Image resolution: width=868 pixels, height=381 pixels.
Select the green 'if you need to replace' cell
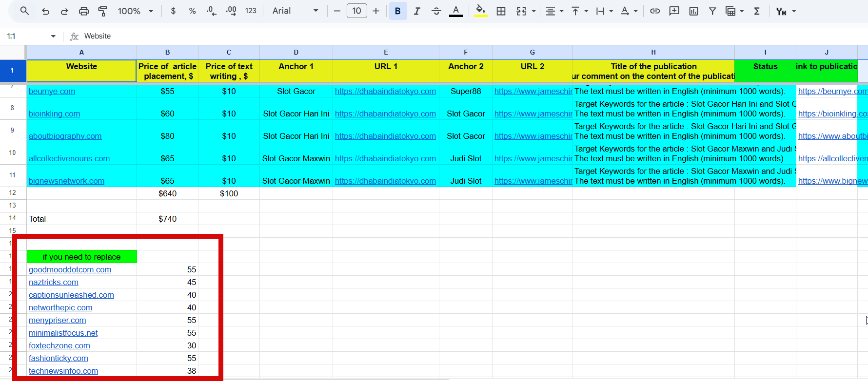[81, 257]
